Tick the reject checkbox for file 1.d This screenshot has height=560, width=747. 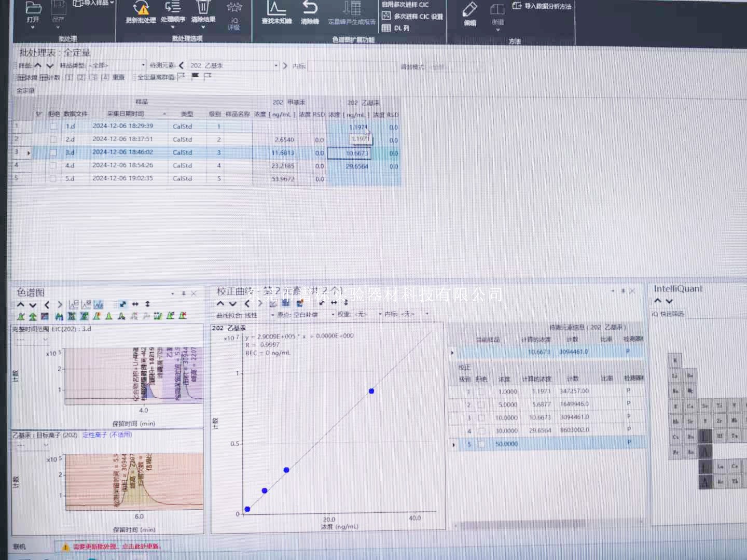click(x=53, y=127)
